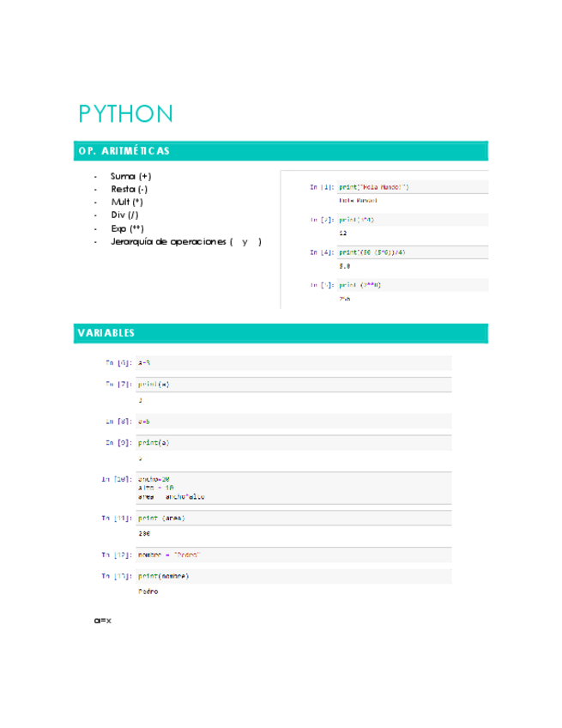Click the In [12] nombre assignment cell
Image resolution: width=562 pixels, height=728 pixels.
tap(293, 555)
